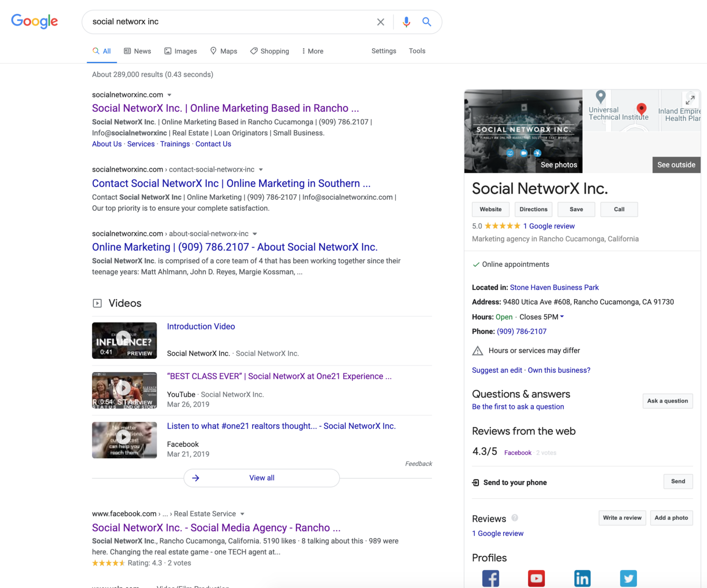Click the (909) 786-2107 phone link
This screenshot has height=588, width=707.
tap(522, 332)
